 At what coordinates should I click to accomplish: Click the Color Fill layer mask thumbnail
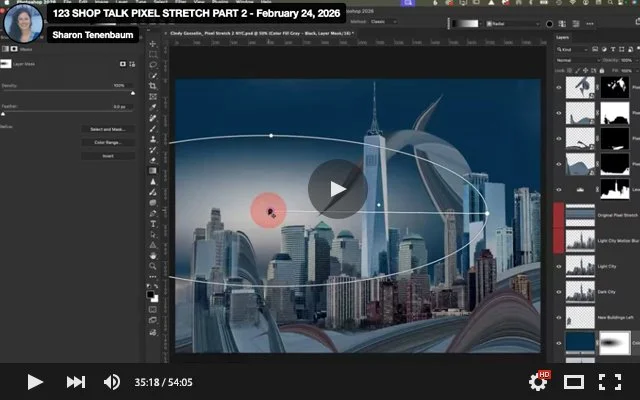coord(614,343)
